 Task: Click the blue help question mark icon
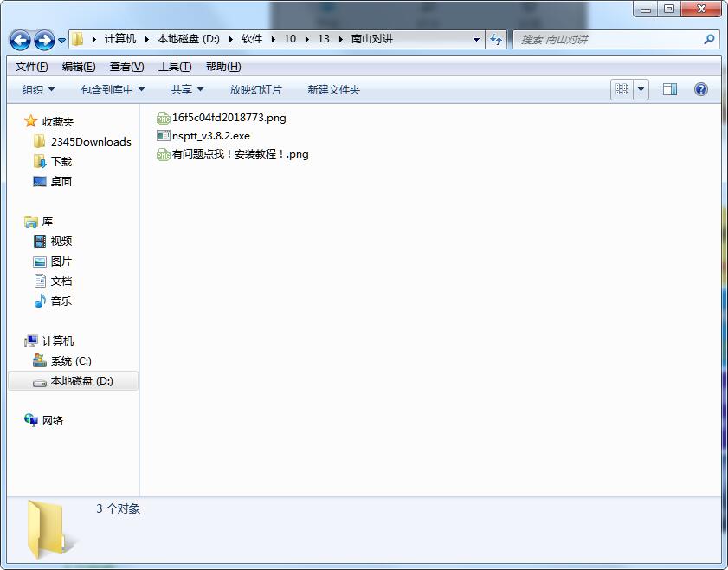[x=701, y=89]
